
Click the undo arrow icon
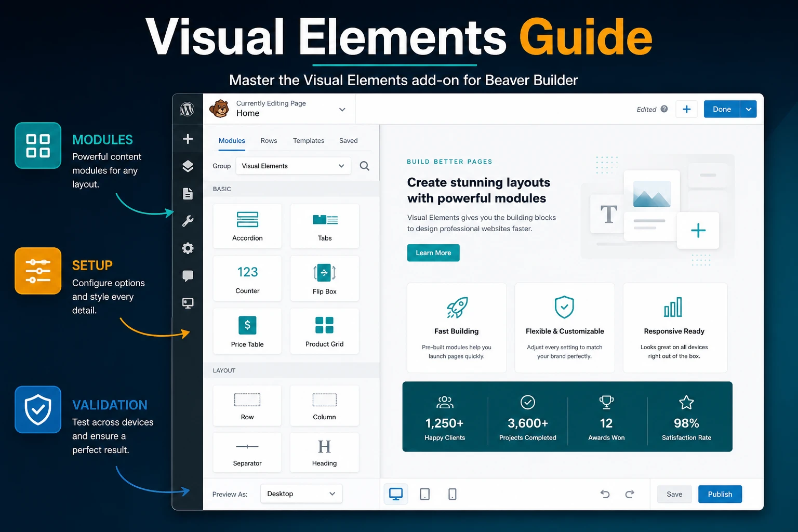(x=605, y=494)
